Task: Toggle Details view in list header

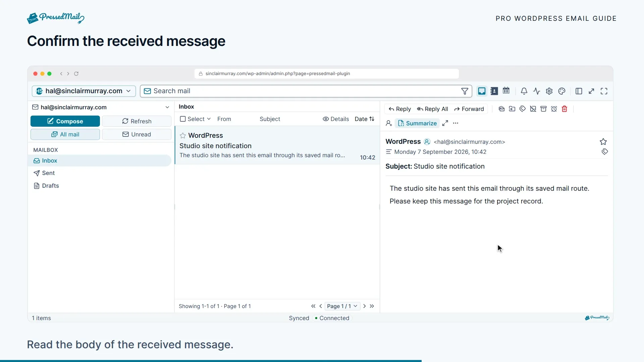Action: pos(336,119)
